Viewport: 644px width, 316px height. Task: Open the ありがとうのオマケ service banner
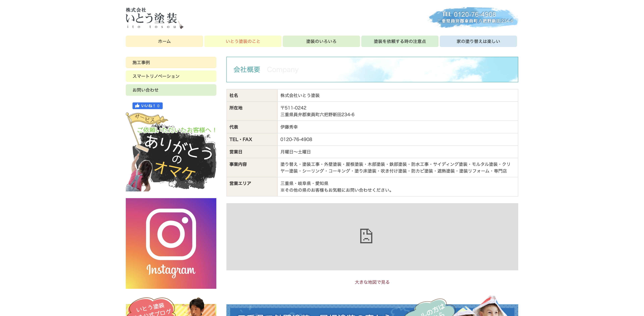[x=171, y=152]
